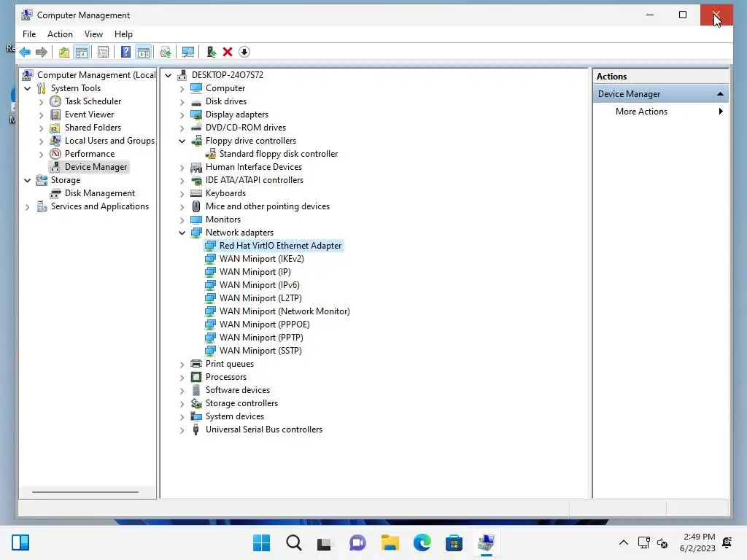Screen dimensions: 747x560
Task: Open Microsoft Store from taskbar
Action: coord(454,542)
